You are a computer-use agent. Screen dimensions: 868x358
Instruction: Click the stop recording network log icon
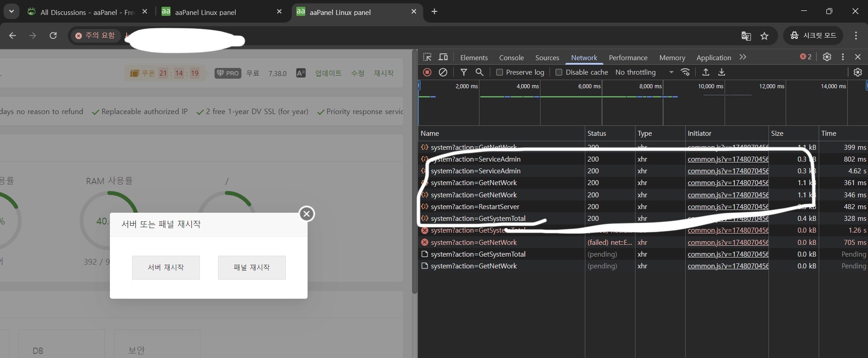pyautogui.click(x=427, y=72)
